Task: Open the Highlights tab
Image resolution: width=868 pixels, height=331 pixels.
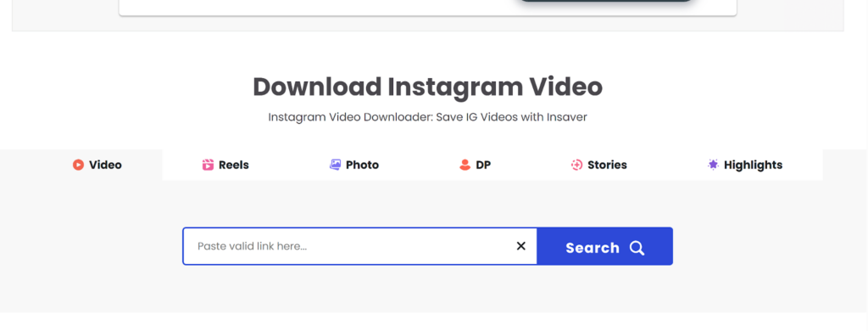Action: [x=745, y=165]
